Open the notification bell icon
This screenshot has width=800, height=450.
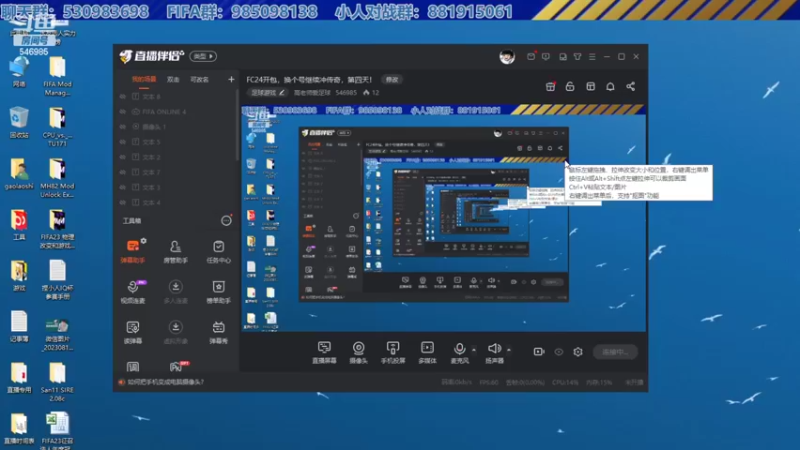click(x=610, y=86)
